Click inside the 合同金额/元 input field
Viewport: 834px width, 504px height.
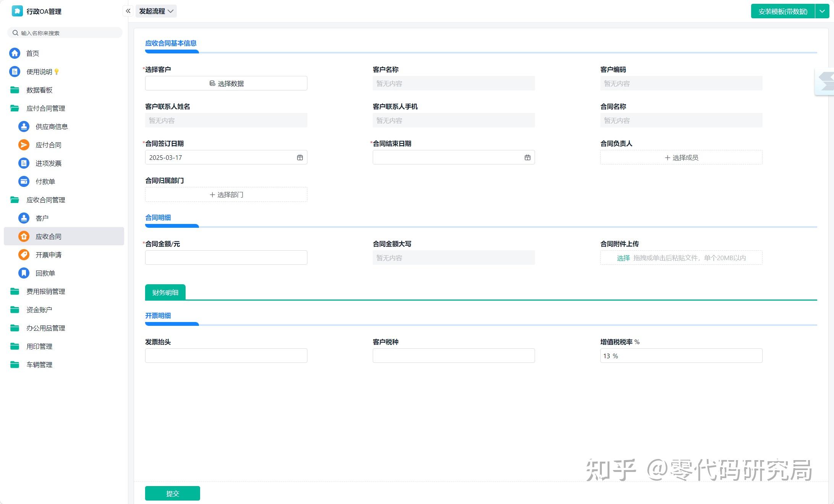tap(226, 257)
